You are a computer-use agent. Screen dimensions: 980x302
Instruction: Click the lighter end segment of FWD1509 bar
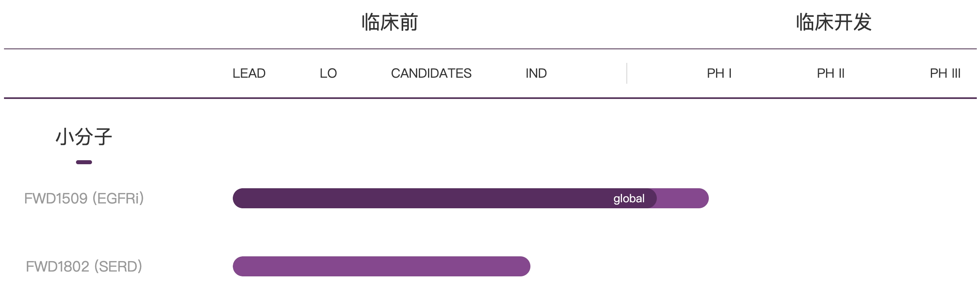click(x=683, y=199)
